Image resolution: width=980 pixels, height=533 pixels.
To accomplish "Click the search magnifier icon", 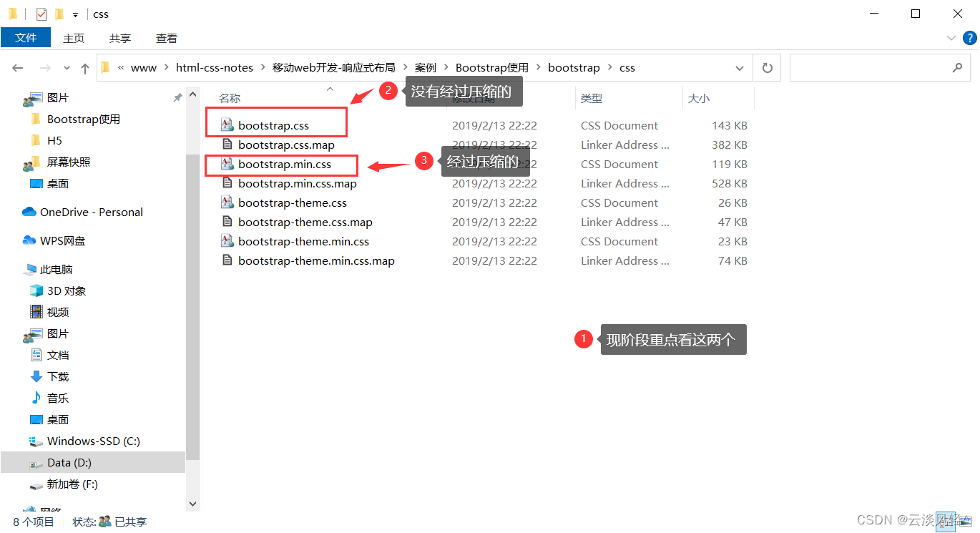I will click(957, 68).
